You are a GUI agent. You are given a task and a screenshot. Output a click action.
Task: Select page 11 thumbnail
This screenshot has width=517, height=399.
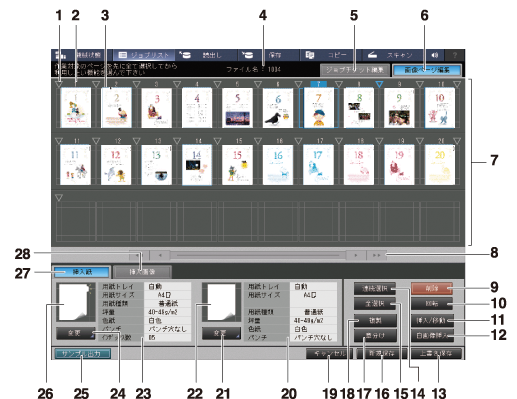76,165
